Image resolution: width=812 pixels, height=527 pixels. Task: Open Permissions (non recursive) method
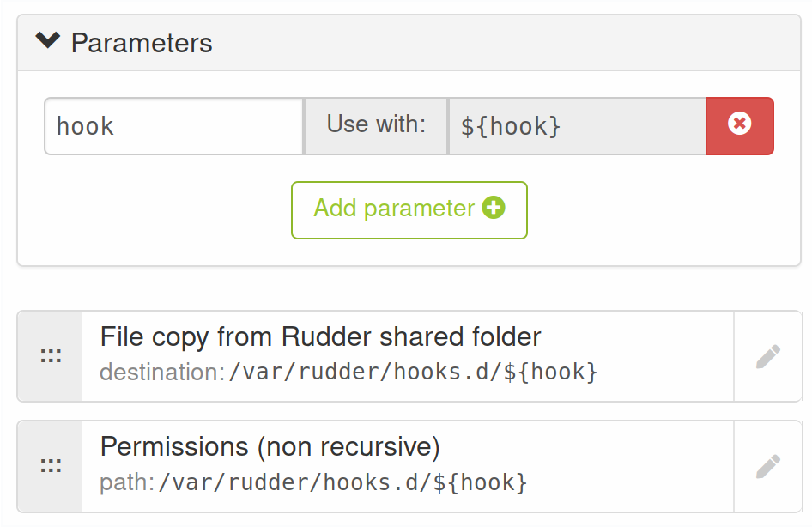pyautogui.click(x=270, y=446)
